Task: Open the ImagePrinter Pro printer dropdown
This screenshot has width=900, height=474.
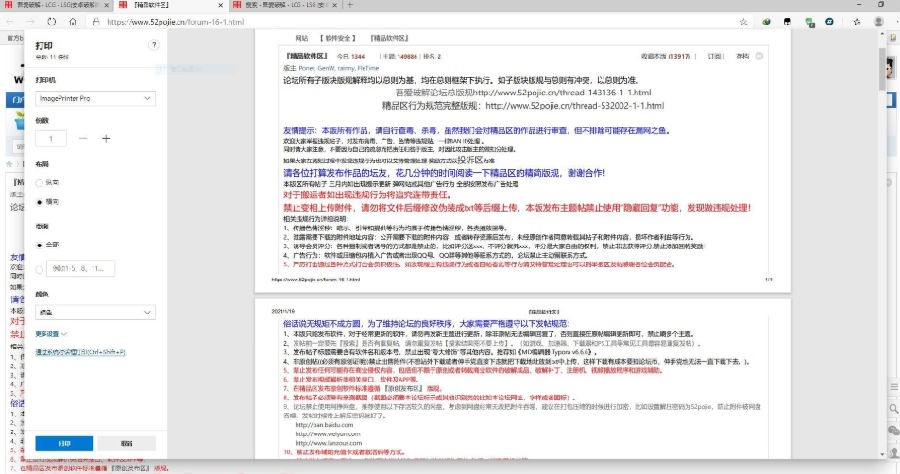Action: click(x=95, y=98)
